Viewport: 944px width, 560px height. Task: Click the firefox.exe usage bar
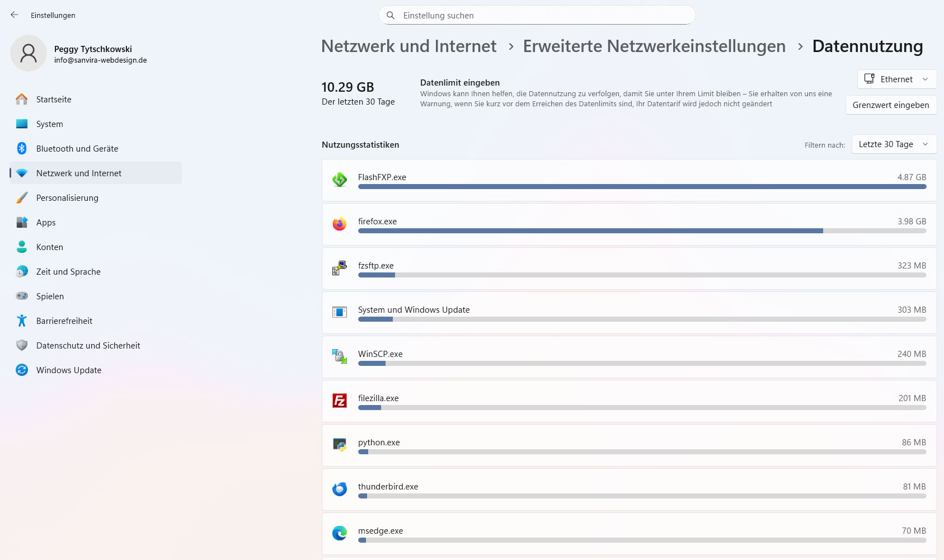642,231
